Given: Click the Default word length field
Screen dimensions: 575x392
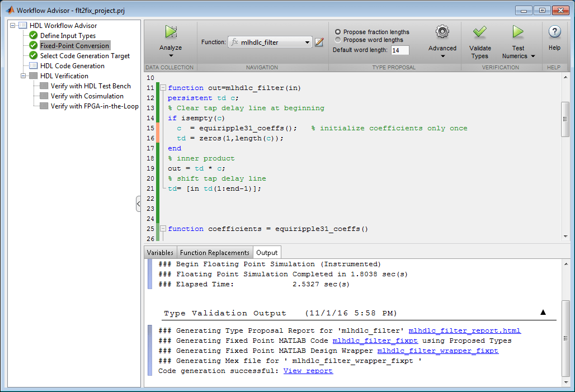Looking at the screenshot, I should point(399,50).
